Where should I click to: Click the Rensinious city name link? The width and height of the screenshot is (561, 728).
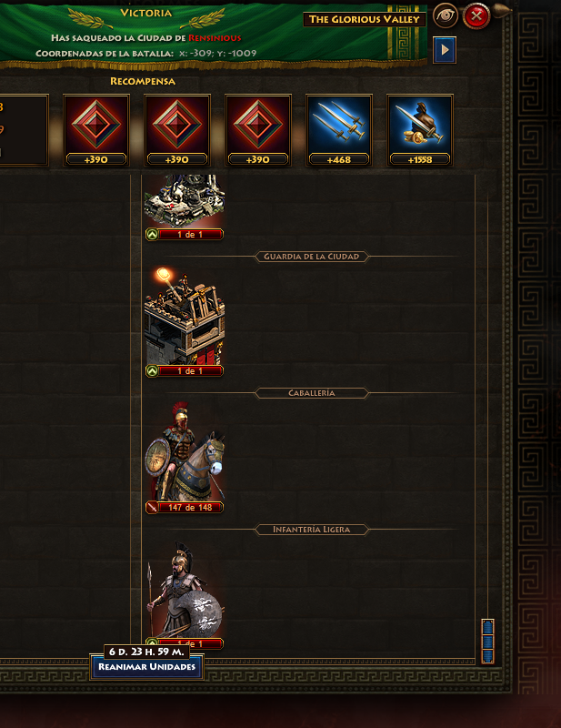pos(215,37)
